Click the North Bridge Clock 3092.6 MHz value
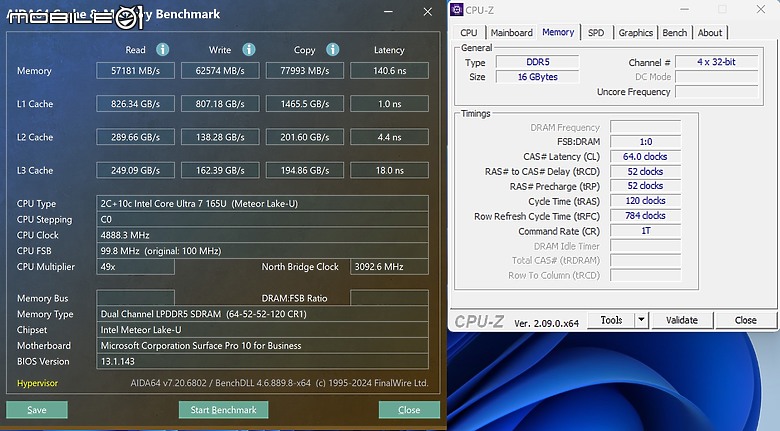This screenshot has height=431, width=780. [x=390, y=267]
